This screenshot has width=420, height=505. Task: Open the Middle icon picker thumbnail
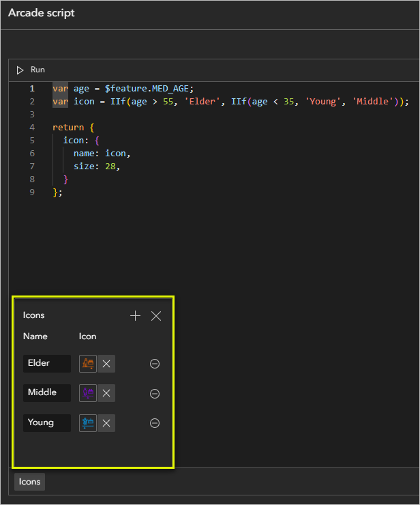(88, 393)
